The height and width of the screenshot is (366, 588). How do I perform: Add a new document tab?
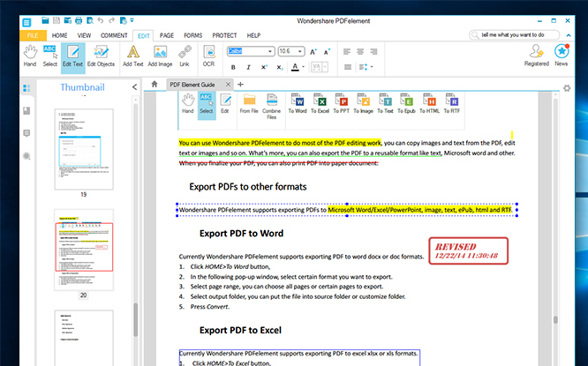click(x=240, y=85)
